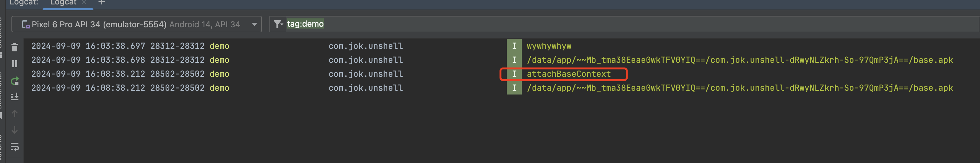Viewport: 980px width, 163px height.
Task: Click the info level badge on first row
Action: (514, 46)
